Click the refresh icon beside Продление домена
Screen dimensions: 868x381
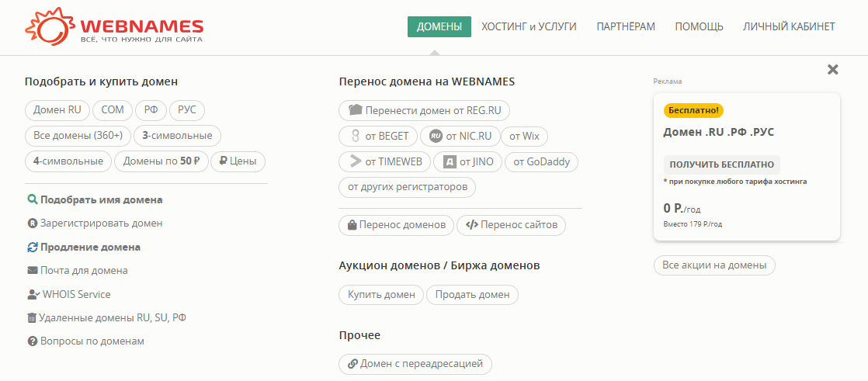(x=32, y=248)
